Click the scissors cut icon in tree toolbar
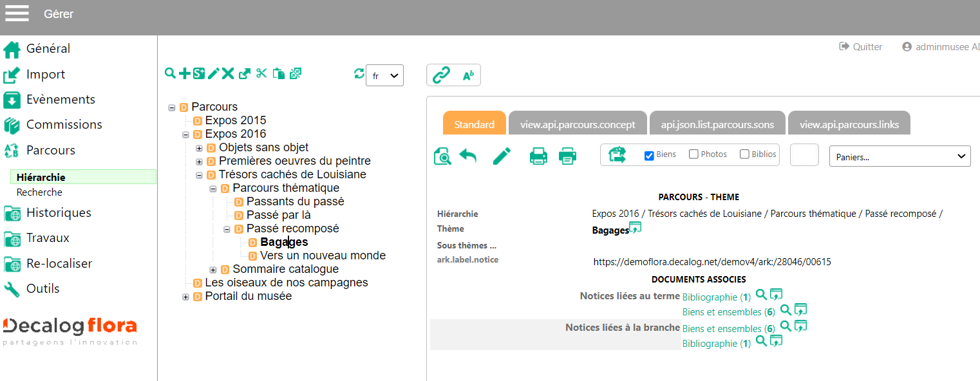 (x=261, y=73)
